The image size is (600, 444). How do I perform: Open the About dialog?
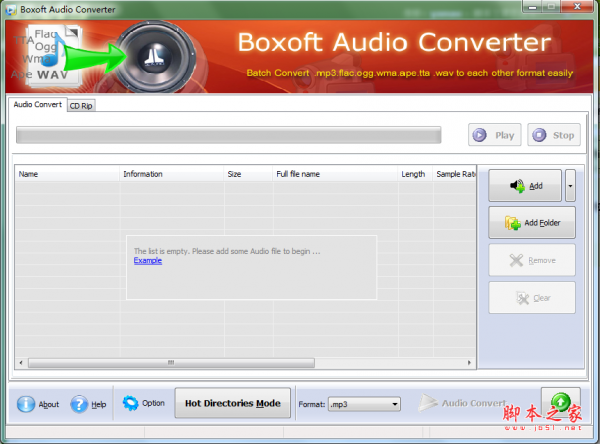[38, 404]
